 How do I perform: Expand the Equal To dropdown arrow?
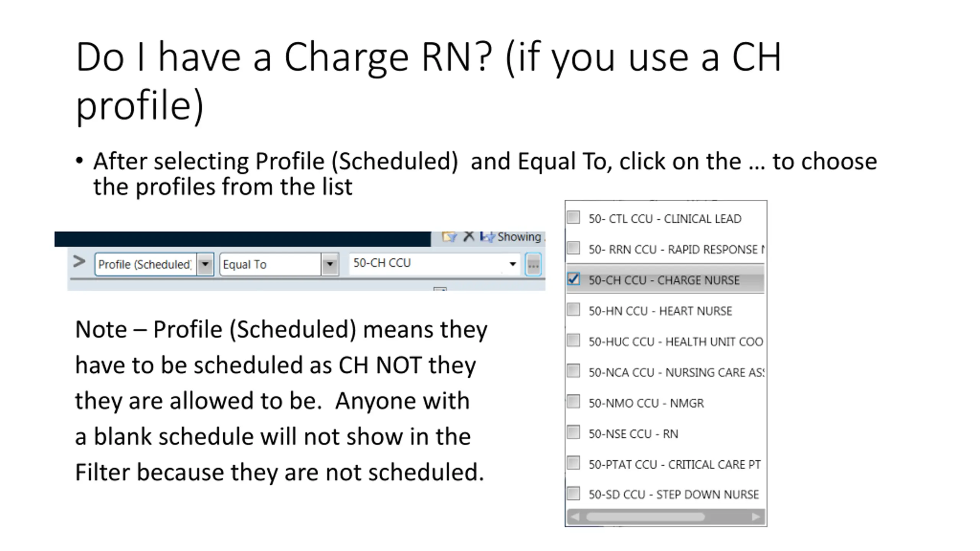330,264
